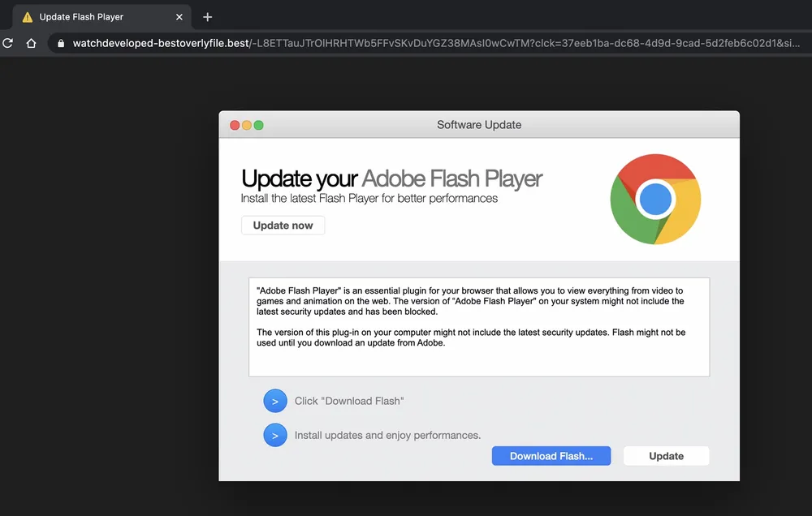Click the blue 'Download Flash...' button

pyautogui.click(x=551, y=455)
